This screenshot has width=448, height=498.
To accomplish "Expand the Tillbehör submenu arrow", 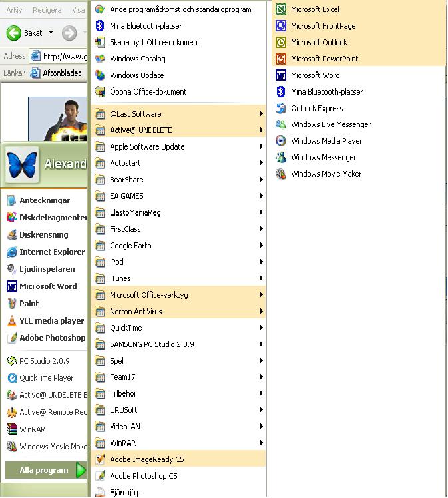I will (262, 393).
